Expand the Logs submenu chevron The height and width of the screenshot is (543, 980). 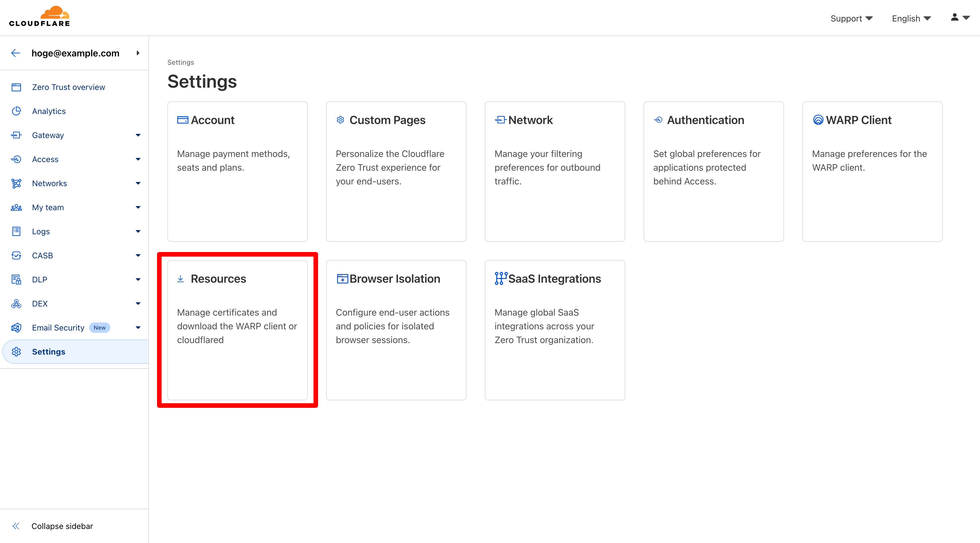pos(138,232)
